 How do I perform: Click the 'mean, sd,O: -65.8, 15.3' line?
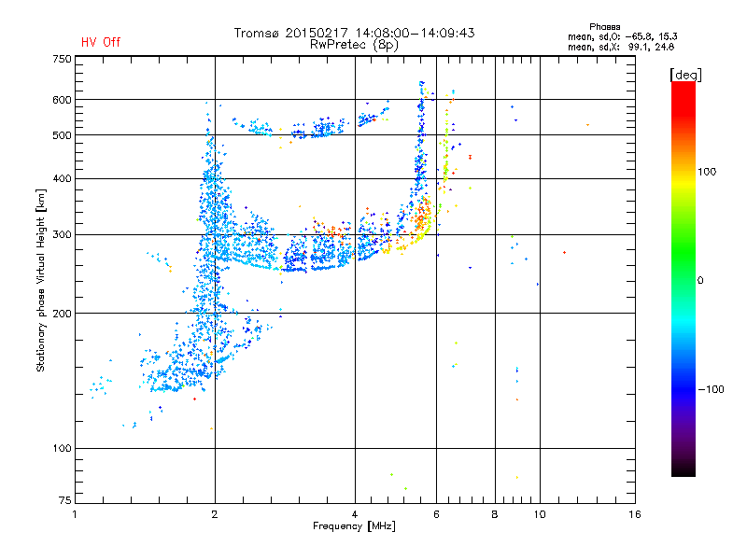[x=622, y=36]
